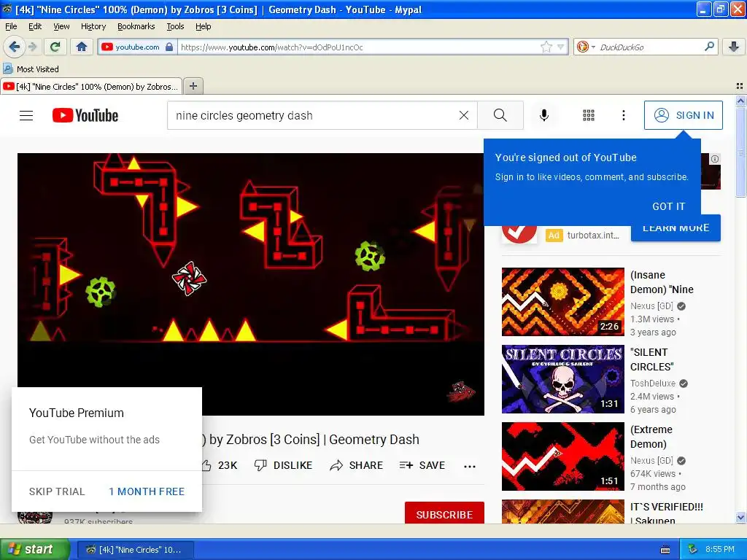Click the DISLIKE thumbs down button
Image resolution: width=747 pixels, height=560 pixels.
coord(284,465)
